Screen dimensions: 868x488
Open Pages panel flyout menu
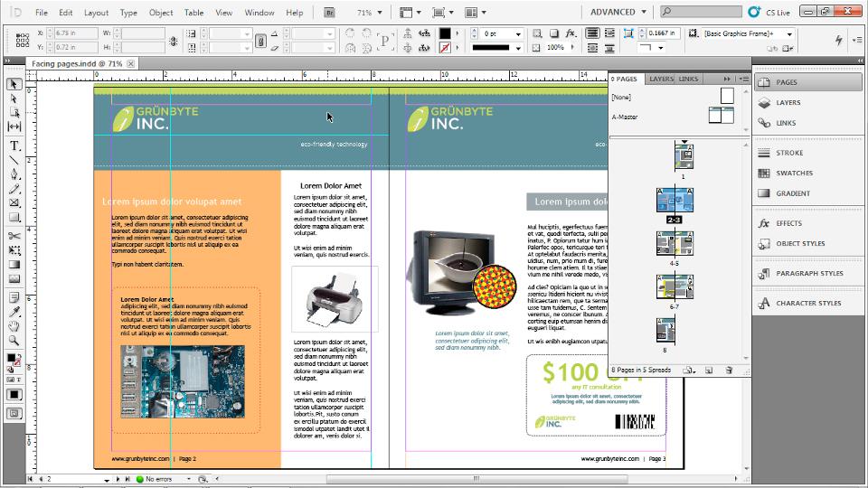tap(744, 80)
